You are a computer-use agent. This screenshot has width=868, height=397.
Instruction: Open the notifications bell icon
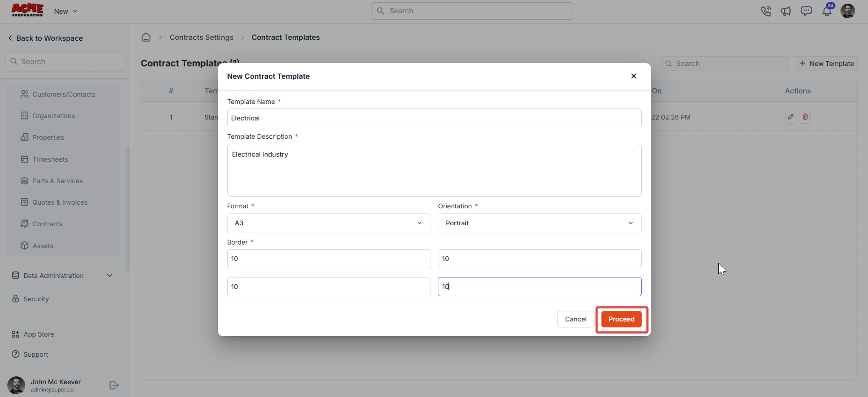[827, 11]
